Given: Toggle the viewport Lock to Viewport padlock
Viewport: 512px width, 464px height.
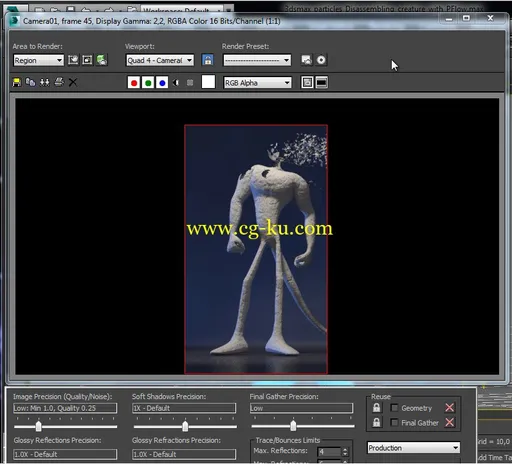Looking at the screenshot, I should pyautogui.click(x=208, y=60).
